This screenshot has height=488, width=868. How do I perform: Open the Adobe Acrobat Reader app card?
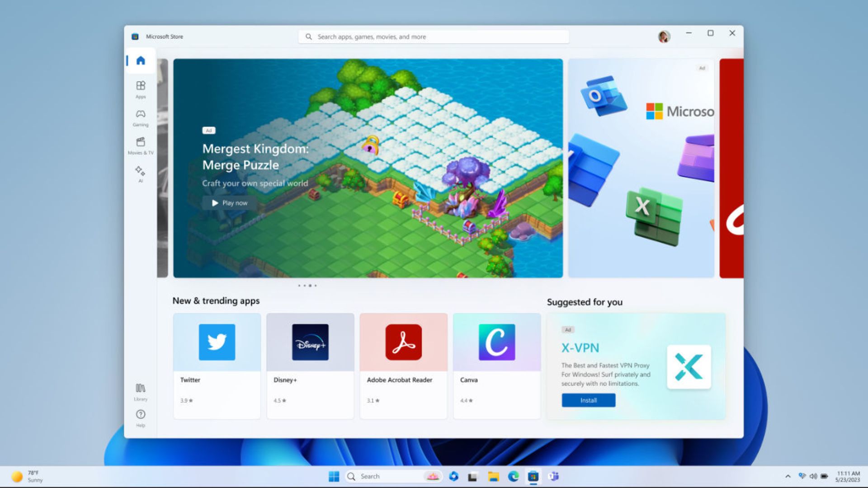404,366
